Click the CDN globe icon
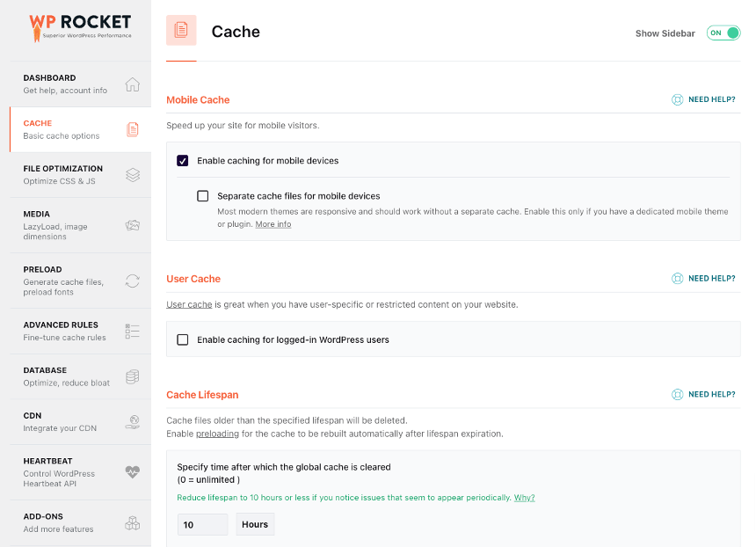The width and height of the screenshot is (756, 547). [132, 422]
